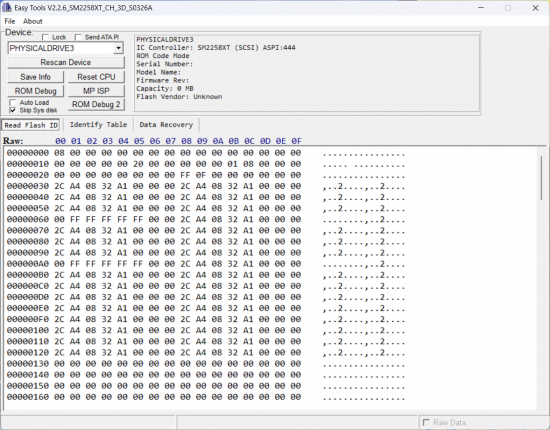The height and width of the screenshot is (430, 550).
Task: Uncheck the Skip Sys disk checkbox
Action: click(x=13, y=110)
